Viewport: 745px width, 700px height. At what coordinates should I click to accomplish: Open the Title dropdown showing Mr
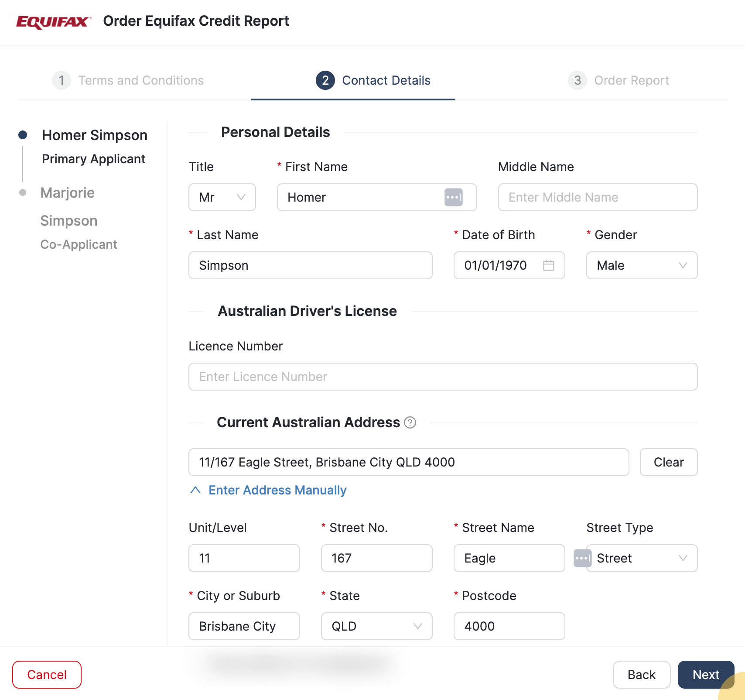tap(222, 197)
